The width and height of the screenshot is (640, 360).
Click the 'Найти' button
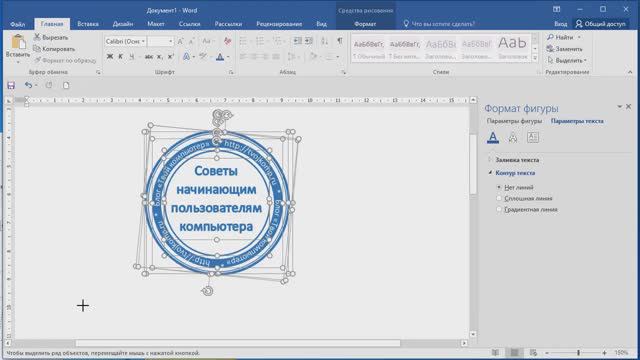coord(560,37)
